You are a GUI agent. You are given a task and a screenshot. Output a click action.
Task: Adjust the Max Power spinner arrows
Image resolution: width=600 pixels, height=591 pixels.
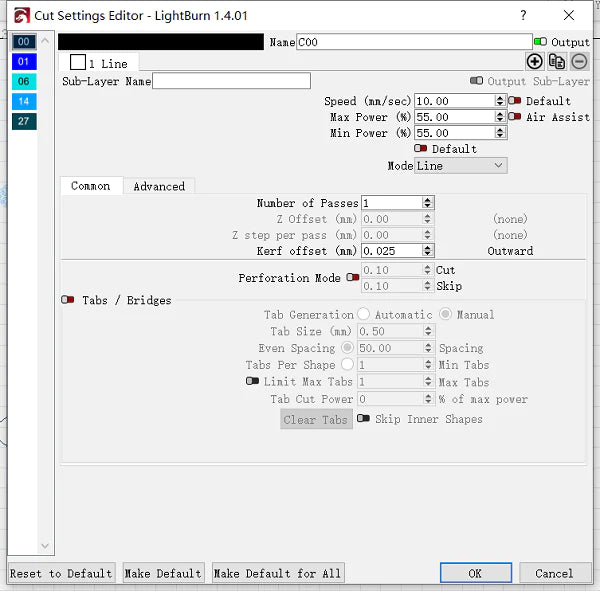[500, 117]
